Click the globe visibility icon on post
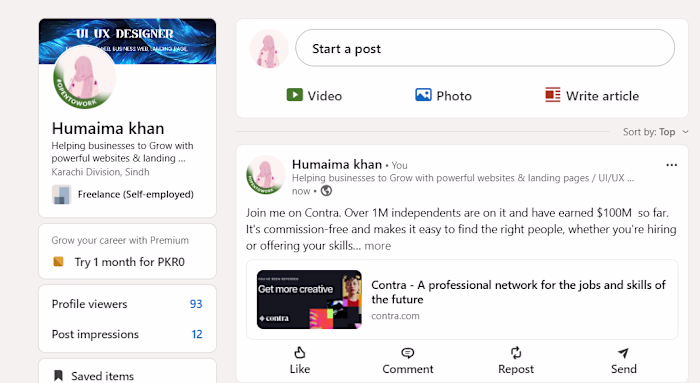Image resolution: width=700 pixels, height=383 pixels. (326, 191)
